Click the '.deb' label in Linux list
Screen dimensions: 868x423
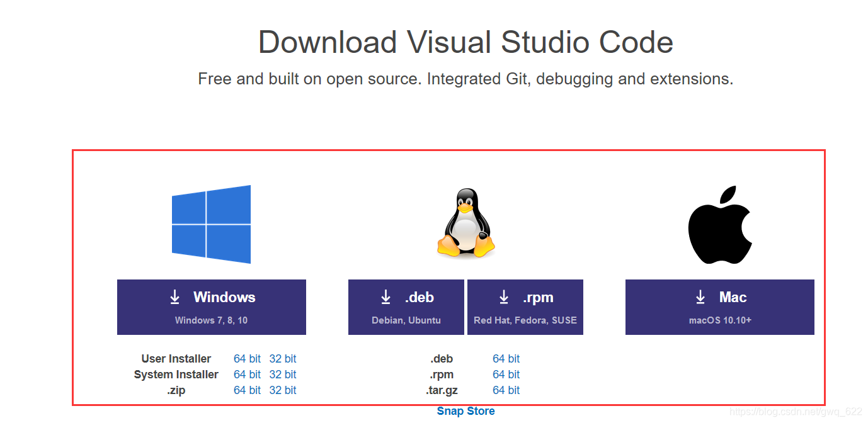coord(442,359)
